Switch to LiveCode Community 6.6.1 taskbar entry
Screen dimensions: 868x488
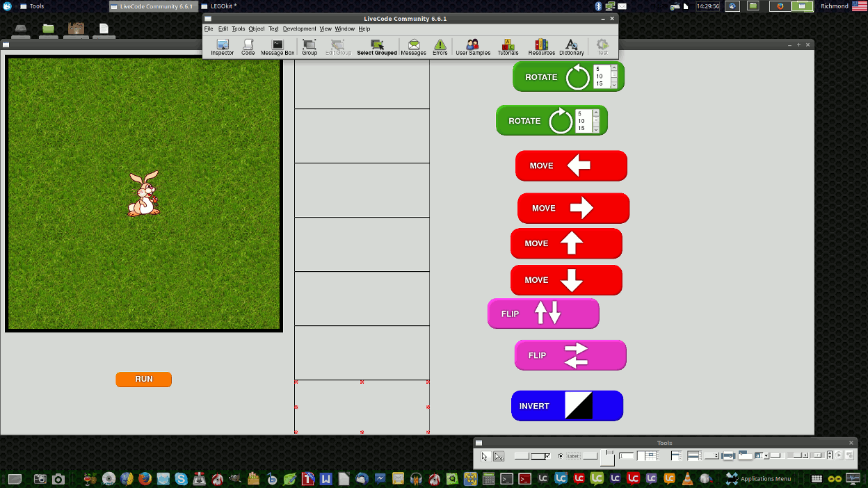152,6
